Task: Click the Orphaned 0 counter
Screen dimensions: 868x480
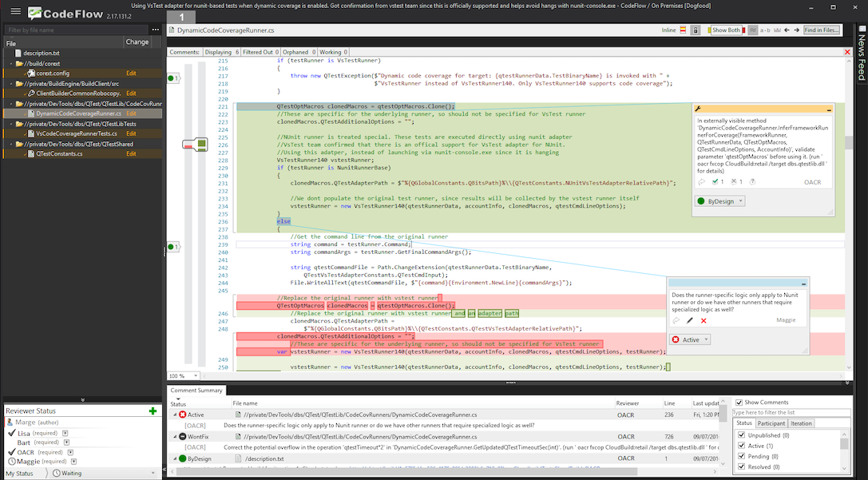Action: (299, 52)
